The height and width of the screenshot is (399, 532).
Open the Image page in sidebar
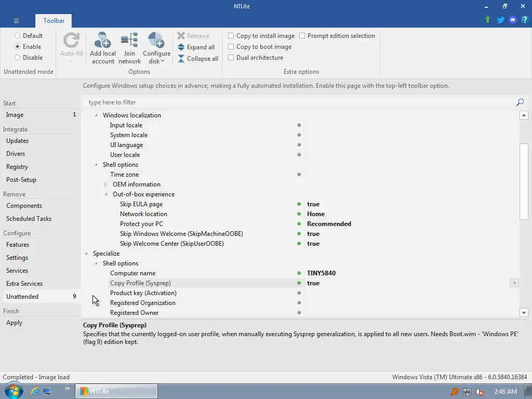point(40,115)
